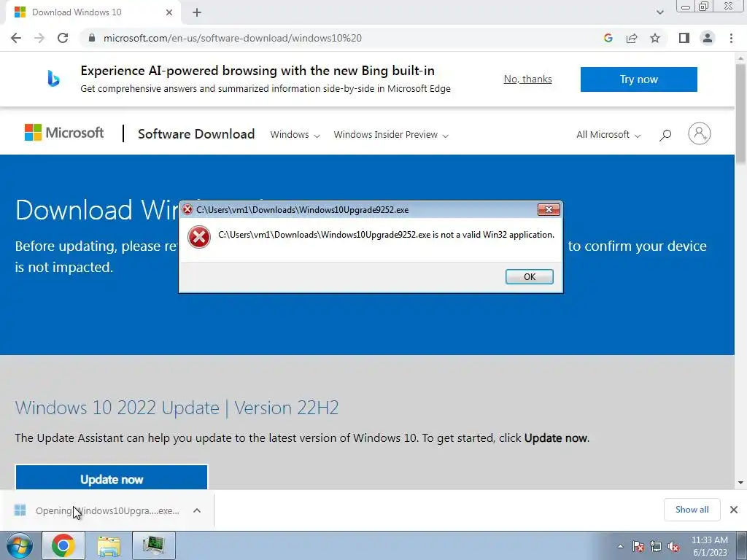This screenshot has height=560, width=747.
Task: Click the scrollbar down arrow
Action: click(x=740, y=483)
